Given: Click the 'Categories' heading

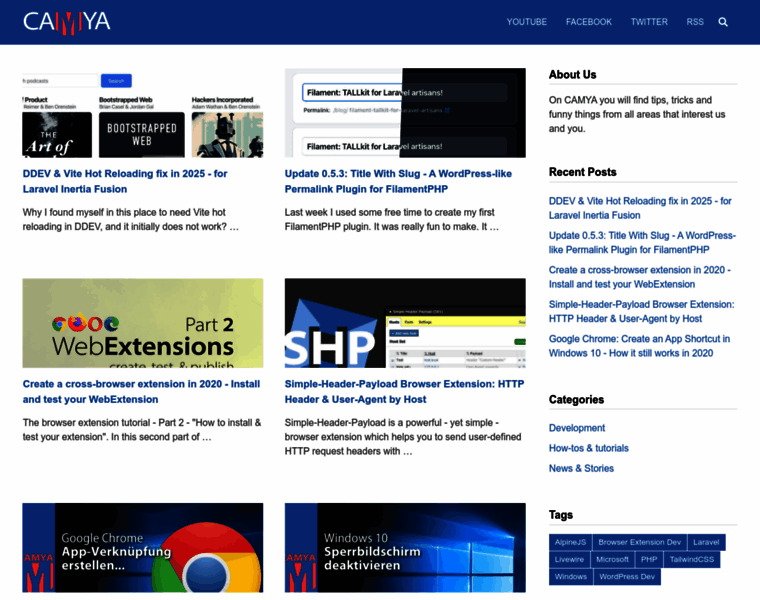Looking at the screenshot, I should tap(576, 400).
